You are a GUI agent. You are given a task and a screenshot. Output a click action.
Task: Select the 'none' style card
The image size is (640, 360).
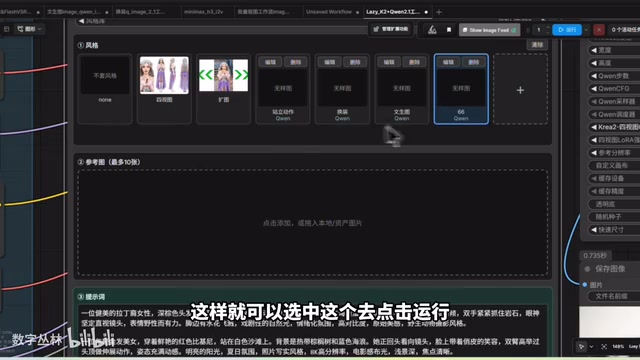pos(105,89)
